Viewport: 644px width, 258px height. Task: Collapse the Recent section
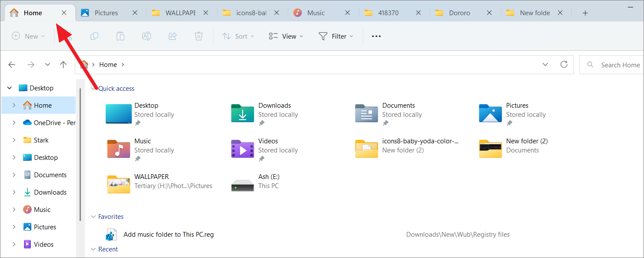point(93,249)
